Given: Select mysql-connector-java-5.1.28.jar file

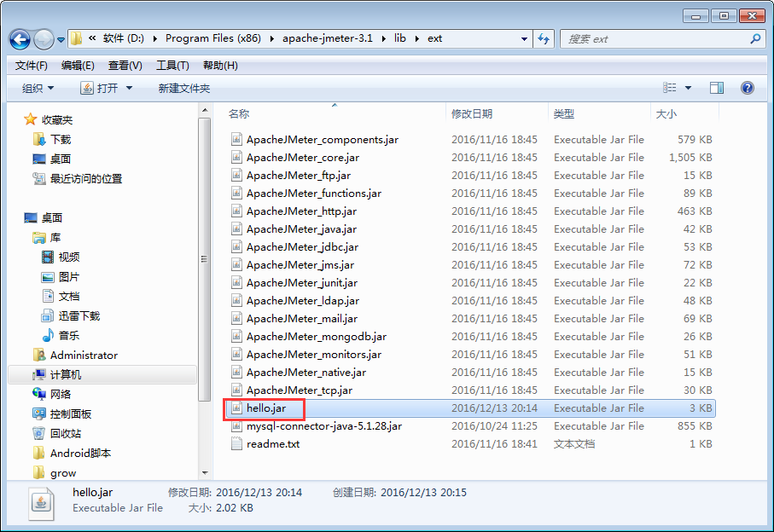Looking at the screenshot, I should [324, 426].
